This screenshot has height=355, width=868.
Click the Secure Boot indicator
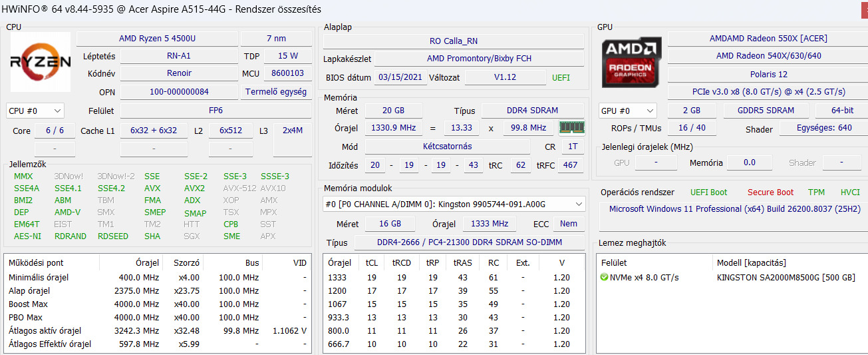(770, 192)
